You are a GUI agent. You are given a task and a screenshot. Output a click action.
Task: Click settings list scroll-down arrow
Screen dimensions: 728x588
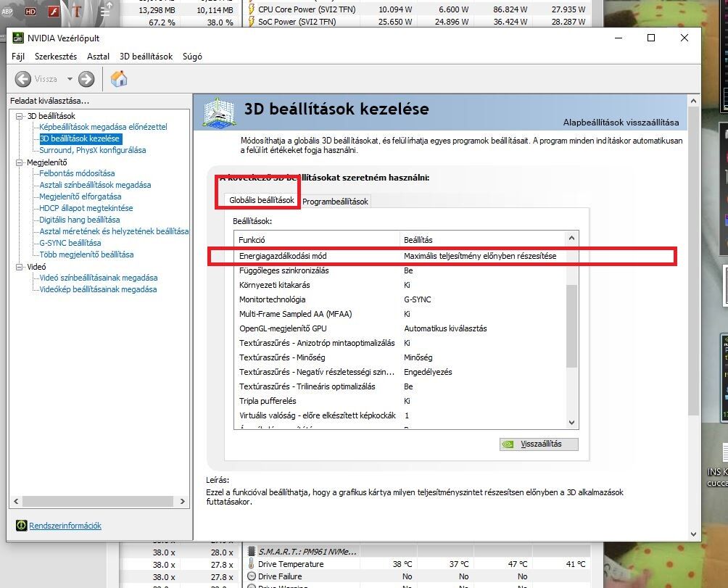[x=572, y=422]
